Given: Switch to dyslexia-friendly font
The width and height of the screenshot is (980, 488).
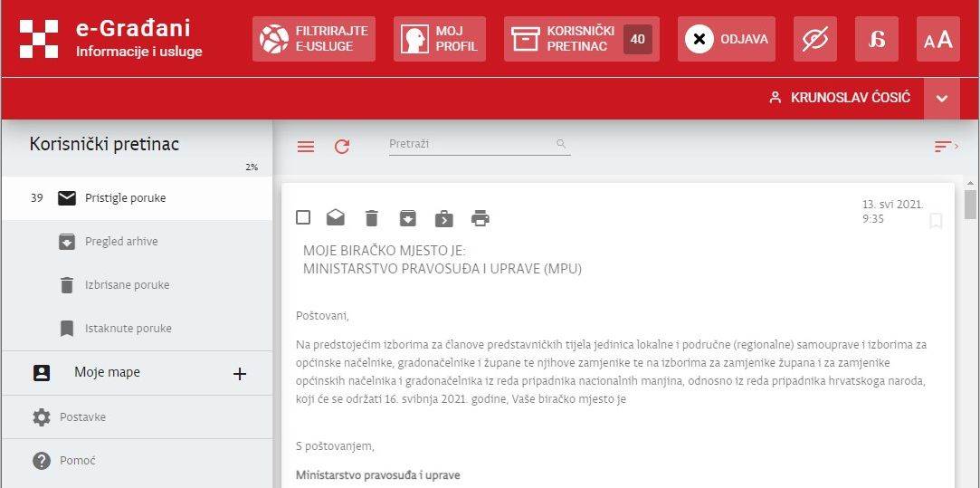Looking at the screenshot, I should coord(876,39).
